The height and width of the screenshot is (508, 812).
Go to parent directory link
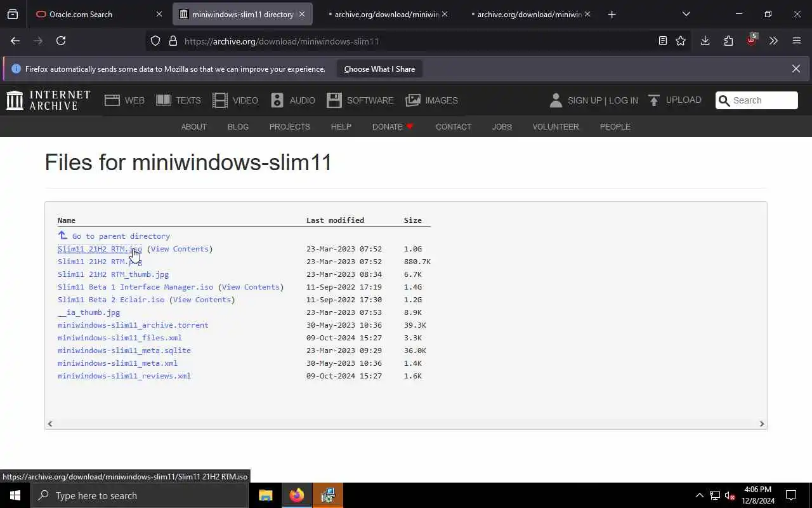114,236
